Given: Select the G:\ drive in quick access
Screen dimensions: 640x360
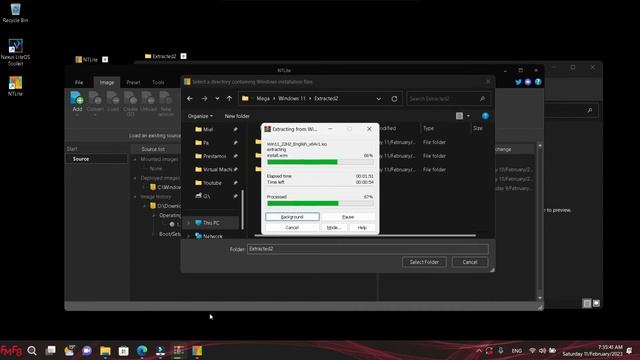Looking at the screenshot, I should [203, 196].
